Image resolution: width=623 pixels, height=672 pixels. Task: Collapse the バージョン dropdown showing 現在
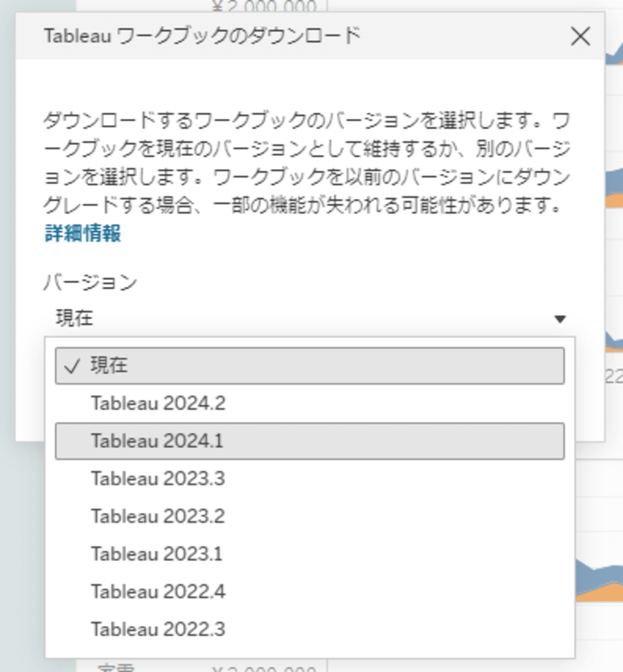pos(310,318)
